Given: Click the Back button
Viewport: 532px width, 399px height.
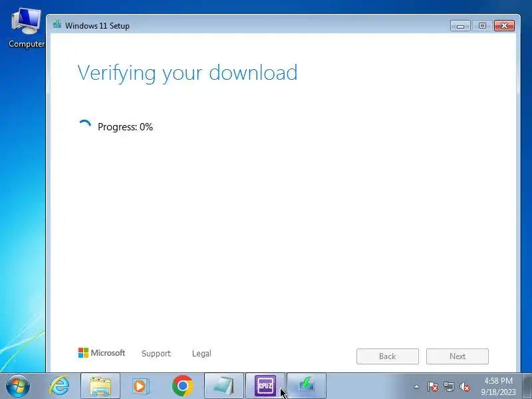Looking at the screenshot, I should [388, 356].
